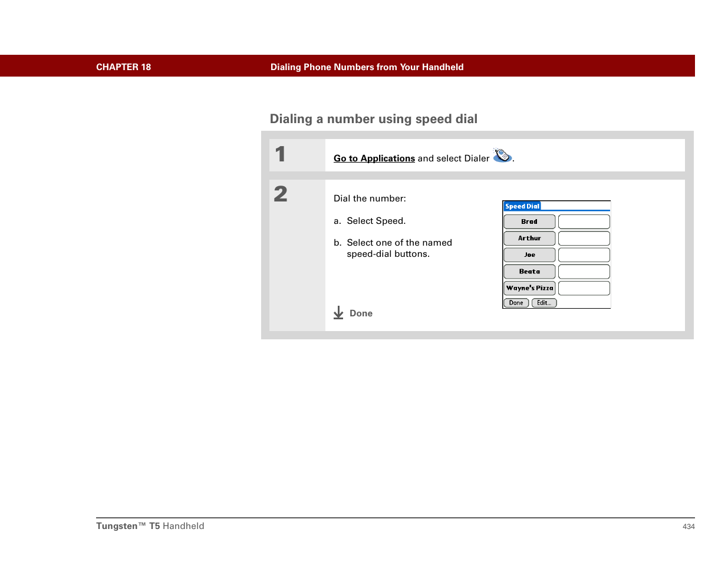The image size is (728, 562).
Task: Click the Speed Dial title tab
Action: tap(522, 206)
